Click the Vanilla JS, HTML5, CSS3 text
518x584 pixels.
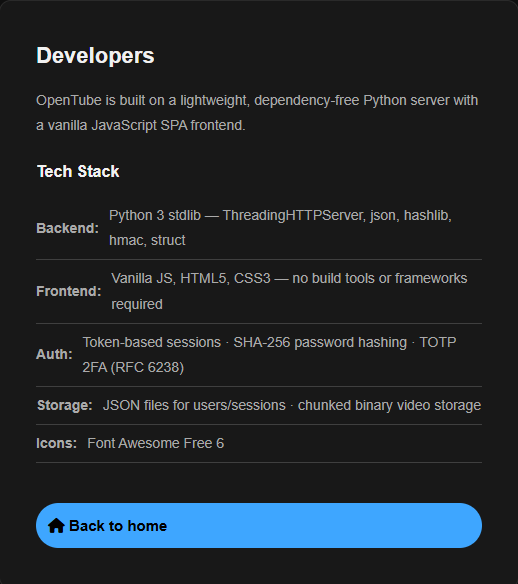[x=289, y=291]
